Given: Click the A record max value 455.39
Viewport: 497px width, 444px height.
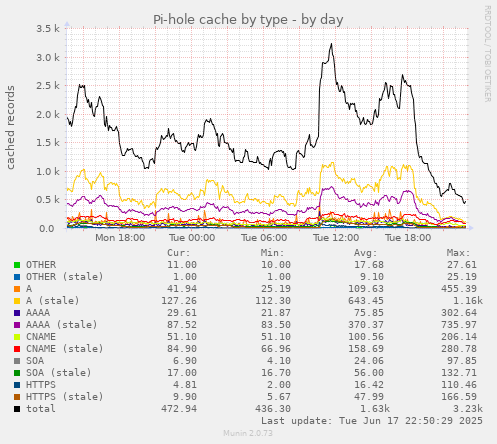Looking at the screenshot, I should pyautogui.click(x=459, y=289).
